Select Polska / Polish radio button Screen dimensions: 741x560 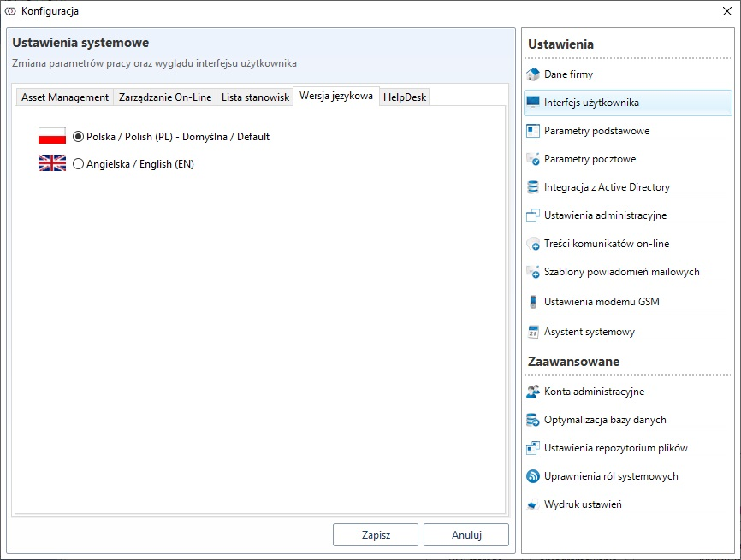[79, 136]
